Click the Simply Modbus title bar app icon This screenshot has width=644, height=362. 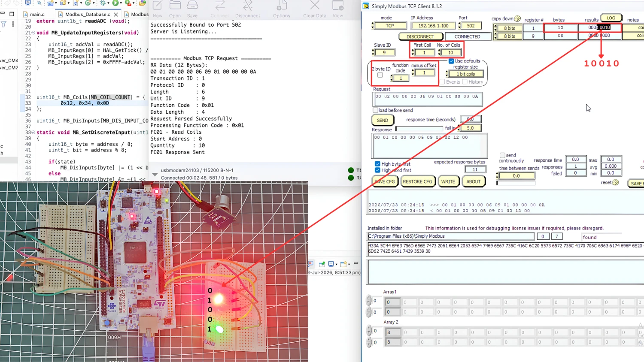pyautogui.click(x=366, y=6)
